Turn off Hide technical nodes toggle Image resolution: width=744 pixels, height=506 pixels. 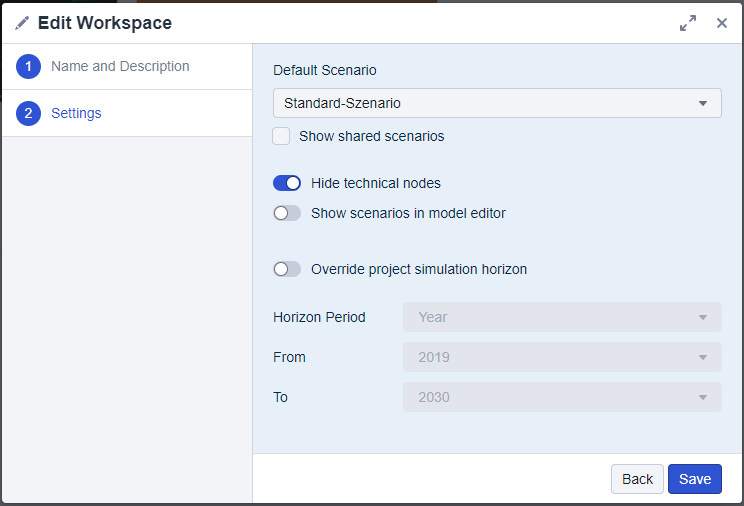(287, 183)
